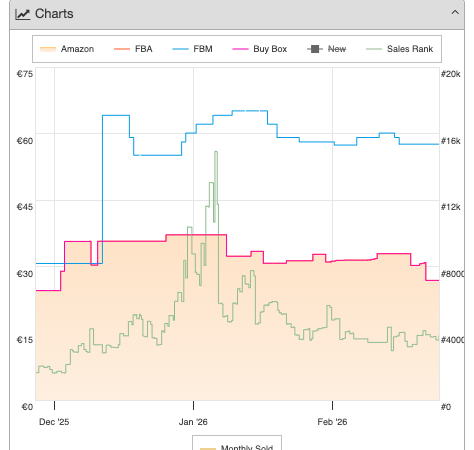Click the #20k rank axis label
This screenshot has height=450, width=474.
451,74
